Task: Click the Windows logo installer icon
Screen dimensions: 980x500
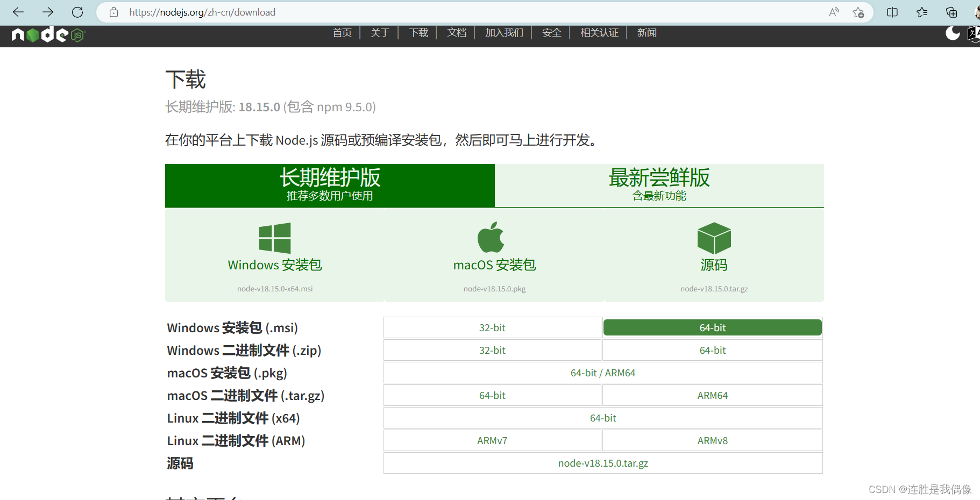Action: click(275, 238)
